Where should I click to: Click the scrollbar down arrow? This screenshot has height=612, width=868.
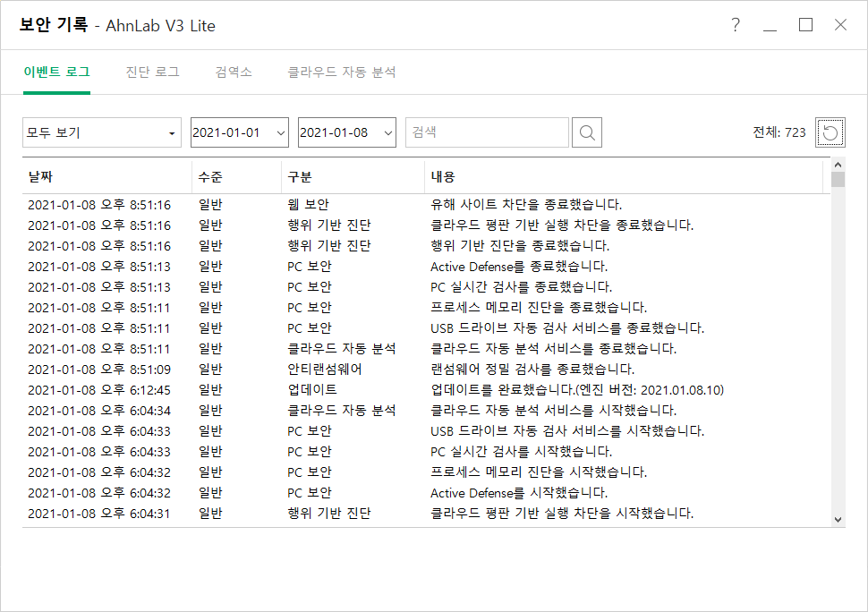coord(838,520)
